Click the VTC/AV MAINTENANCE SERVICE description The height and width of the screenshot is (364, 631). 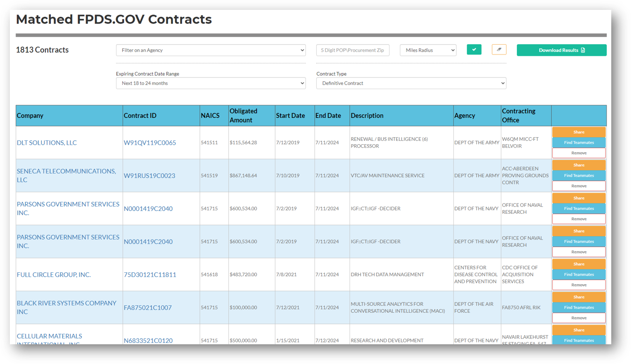click(388, 175)
